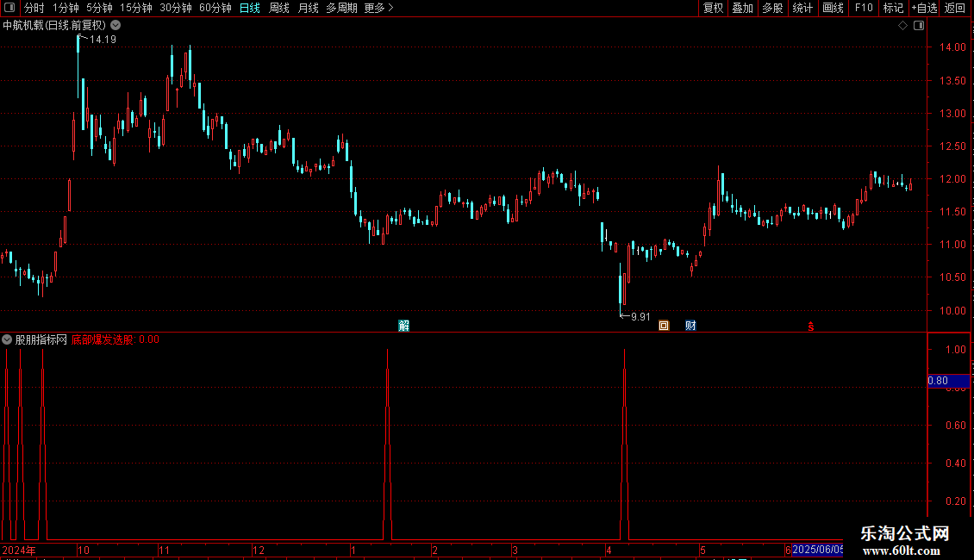The width and height of the screenshot is (974, 560).
Task: Click month 12 on the time axis
Action: (x=259, y=550)
